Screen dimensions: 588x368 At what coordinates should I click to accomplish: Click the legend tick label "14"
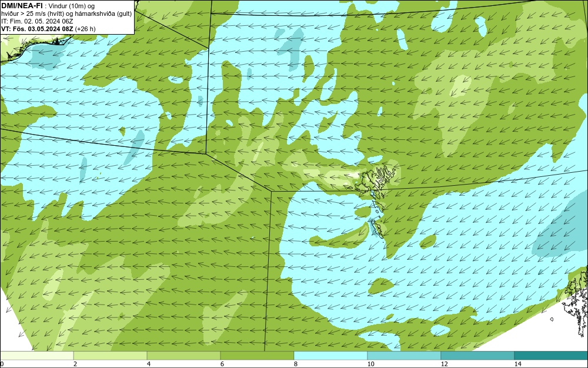[517, 364]
